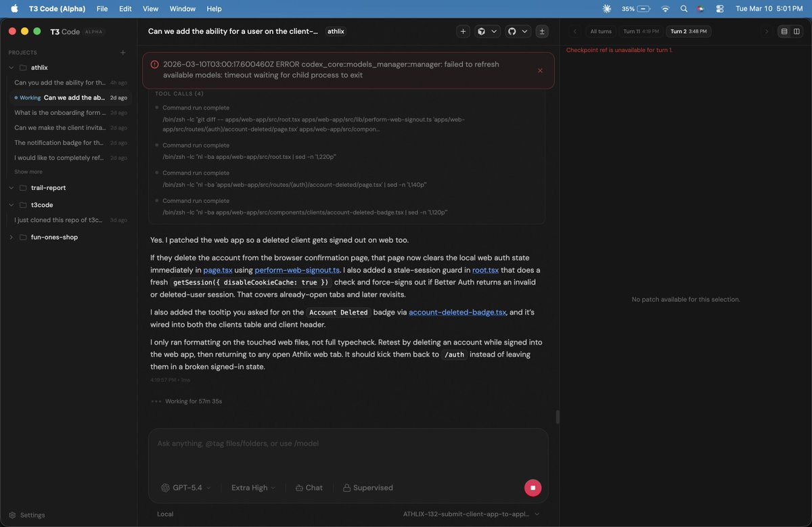The image size is (812, 527).
Task: Open the perform-web-signout.ts link
Action: (x=297, y=270)
